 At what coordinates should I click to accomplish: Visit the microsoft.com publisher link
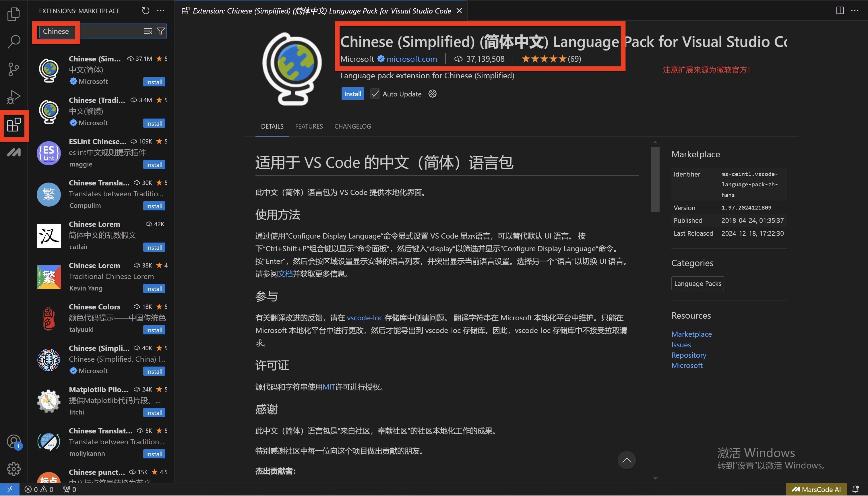coord(412,59)
